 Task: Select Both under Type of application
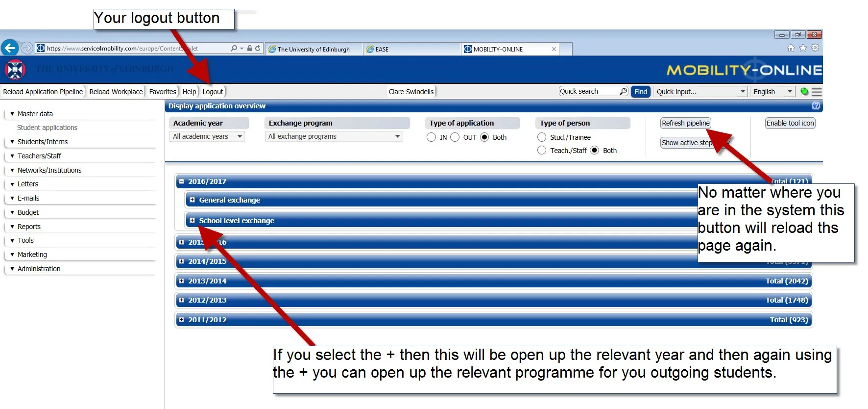[x=484, y=137]
